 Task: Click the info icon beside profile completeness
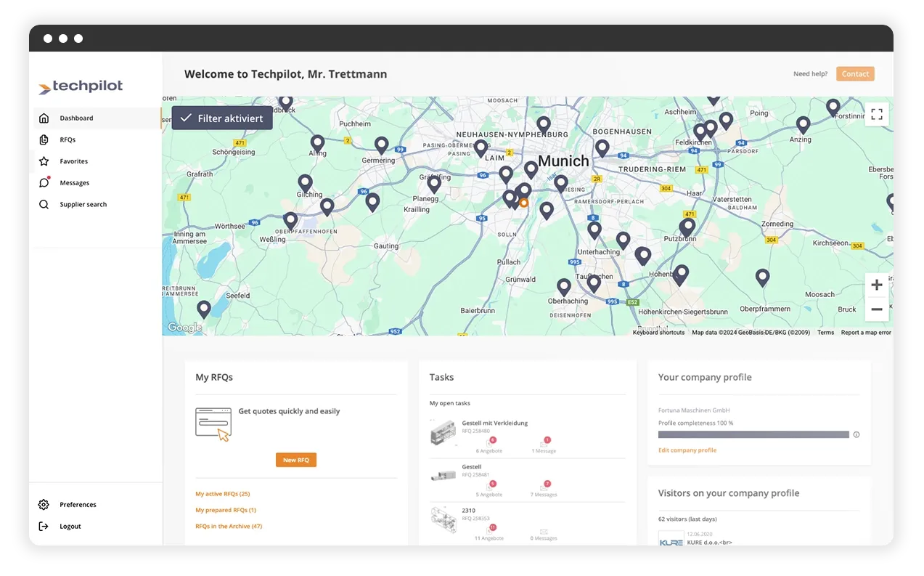[856, 434]
